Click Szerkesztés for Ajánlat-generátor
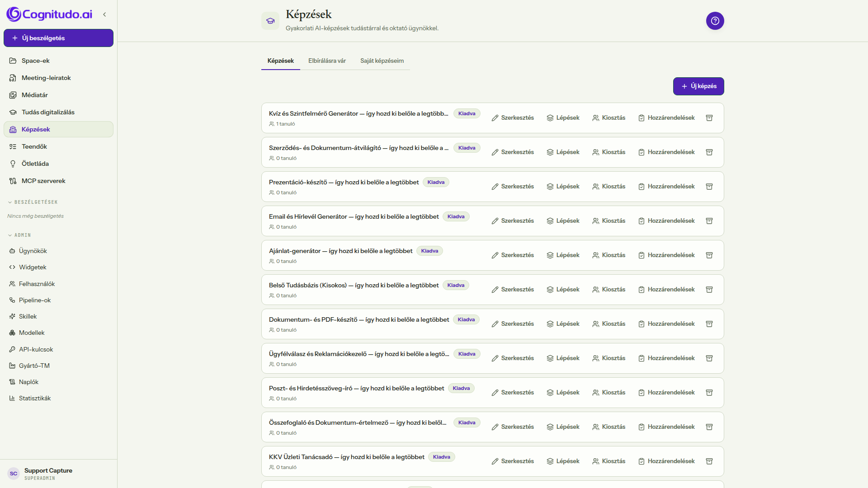Screen dimensions: 868x488 point(513,255)
